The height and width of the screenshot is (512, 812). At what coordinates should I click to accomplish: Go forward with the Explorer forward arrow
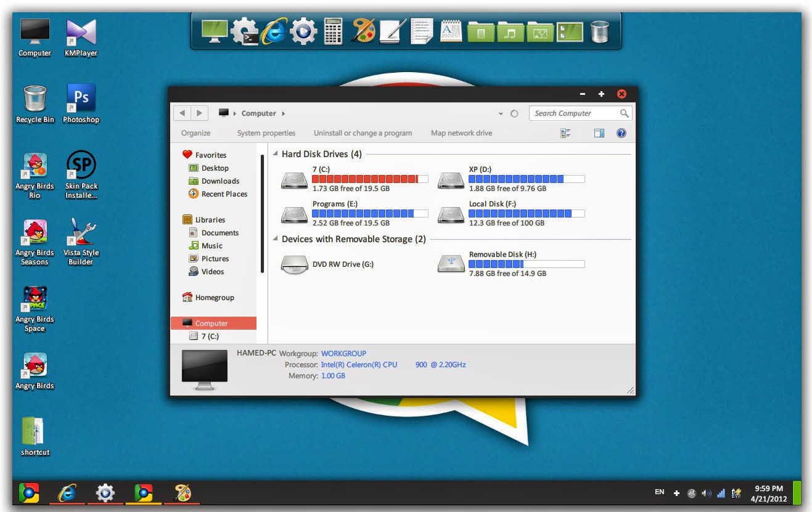pos(199,113)
